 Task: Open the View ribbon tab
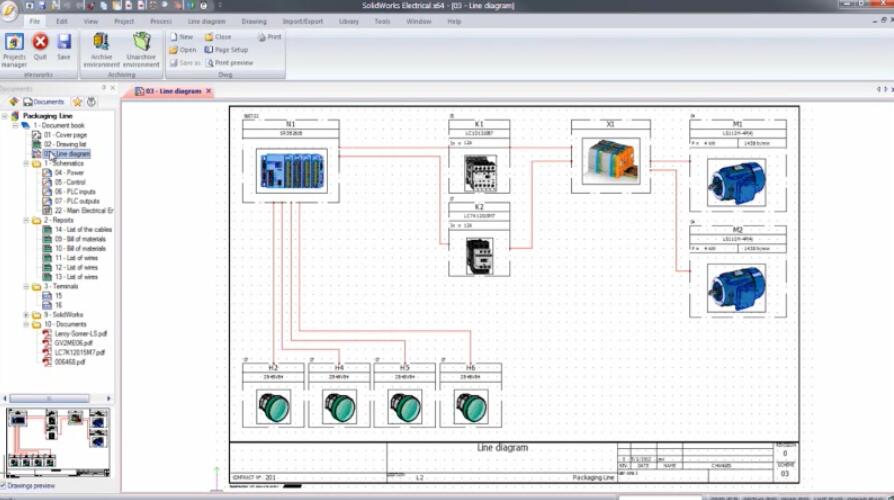(x=91, y=21)
